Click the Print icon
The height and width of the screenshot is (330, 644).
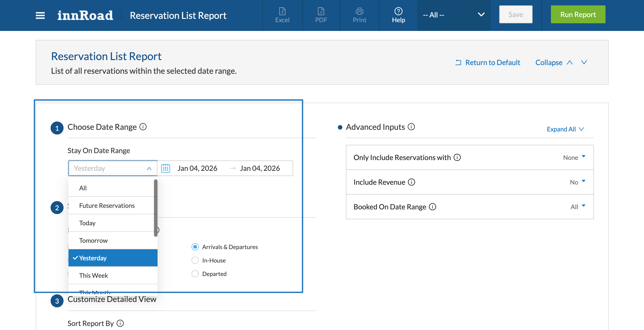tap(359, 15)
